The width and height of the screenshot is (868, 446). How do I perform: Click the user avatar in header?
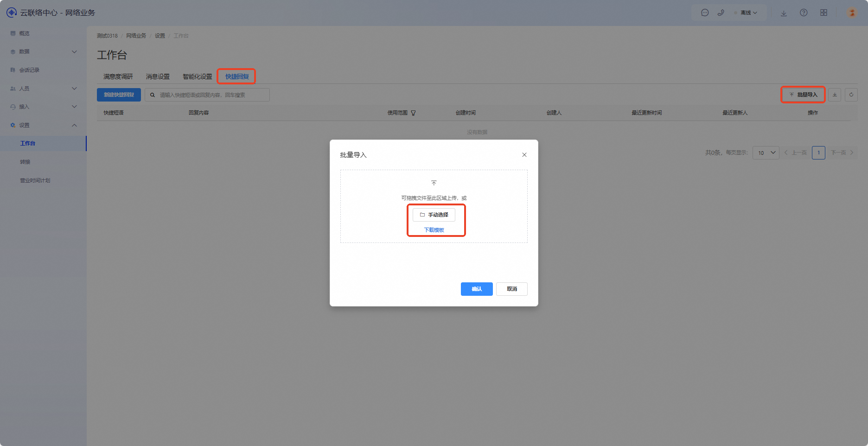click(852, 13)
